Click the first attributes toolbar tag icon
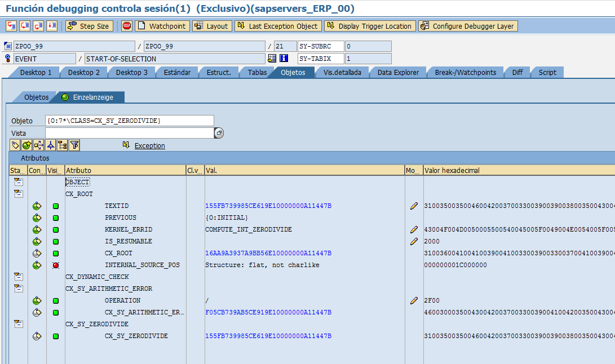615x364 pixels. tap(15, 145)
